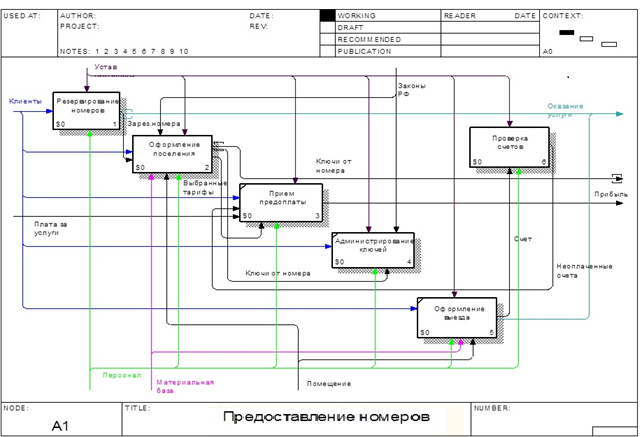Image resolution: width=642 pixels, height=437 pixels.
Task: Click the tunnel arrow icon at right border
Action: click(617, 178)
